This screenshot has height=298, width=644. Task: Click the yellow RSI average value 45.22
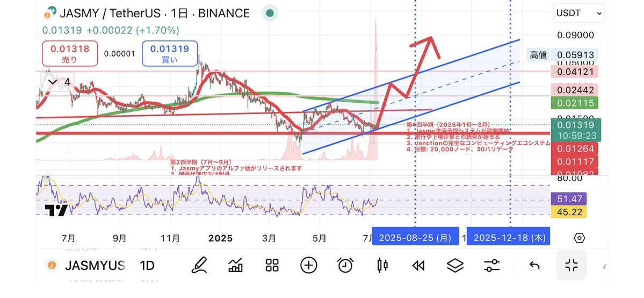click(570, 212)
